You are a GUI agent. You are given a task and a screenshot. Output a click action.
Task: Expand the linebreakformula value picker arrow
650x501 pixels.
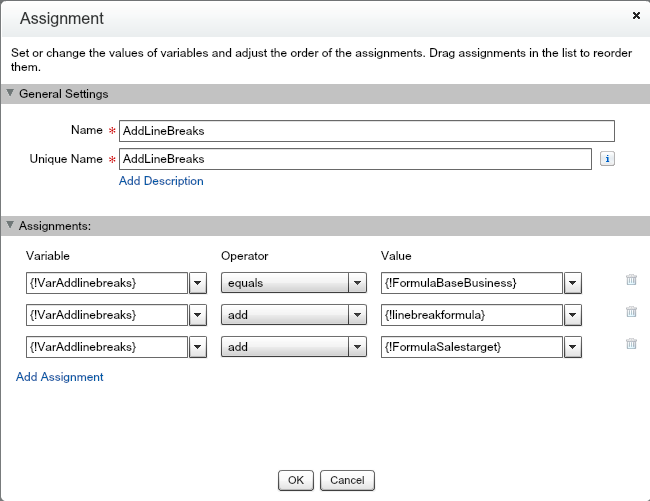click(572, 315)
